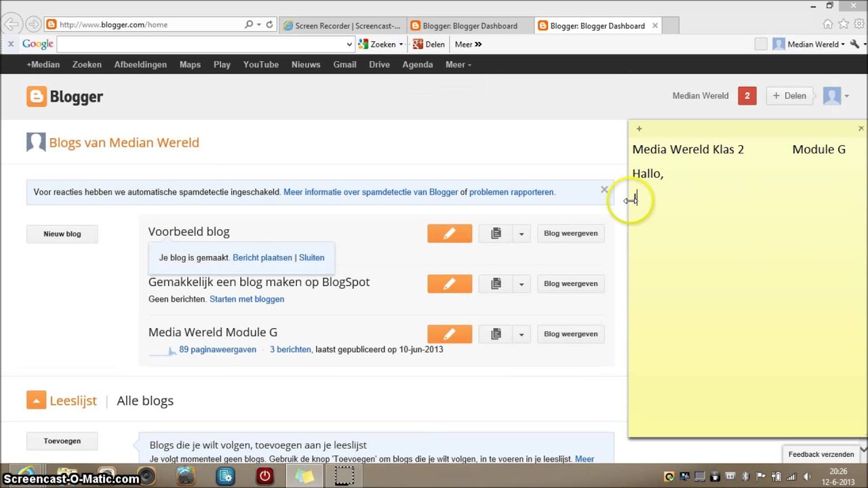Click the Feedback verzenden button

coord(821,454)
